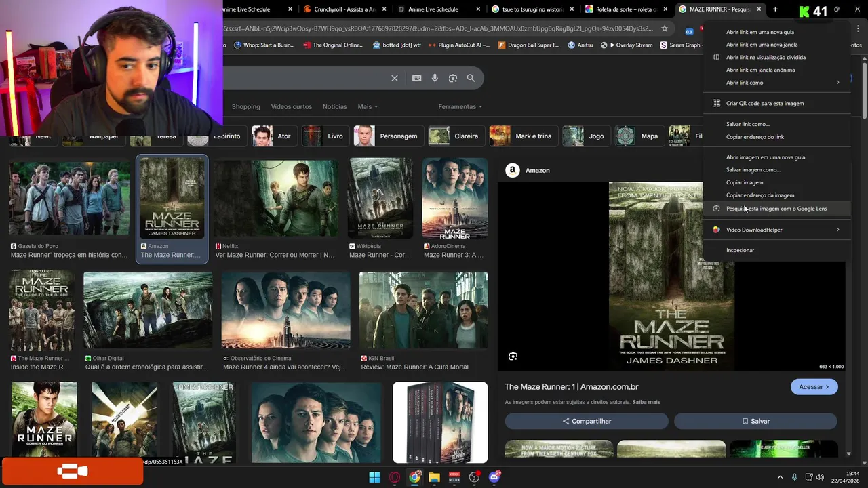Viewport: 868px width, 488px height.
Task: Click the Saiba mais link
Action: 646,402
